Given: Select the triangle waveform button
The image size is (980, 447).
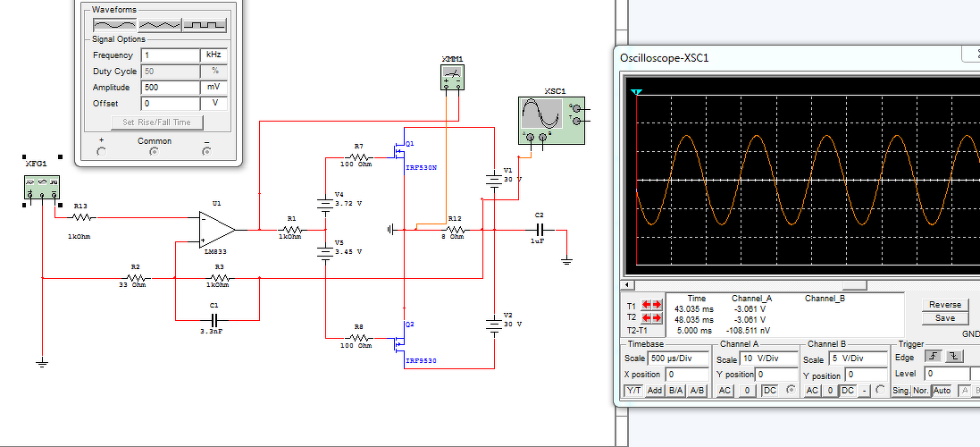Looking at the screenshot, I should pyautogui.click(x=159, y=25).
